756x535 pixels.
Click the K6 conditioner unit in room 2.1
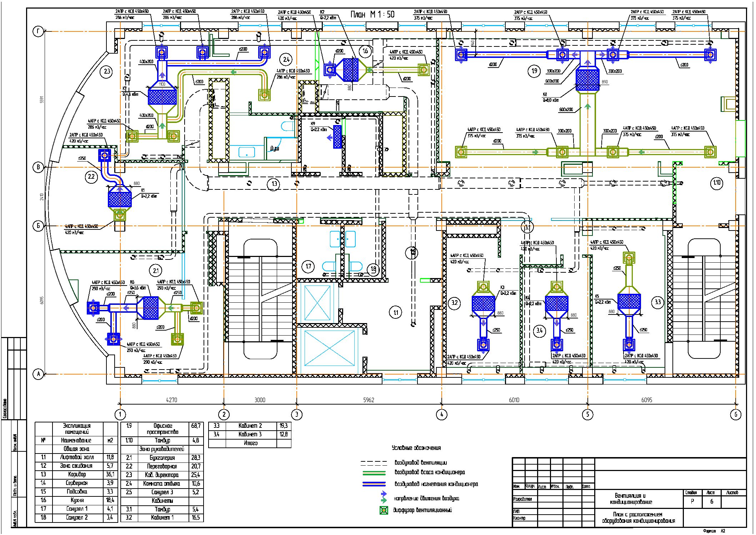150,308
